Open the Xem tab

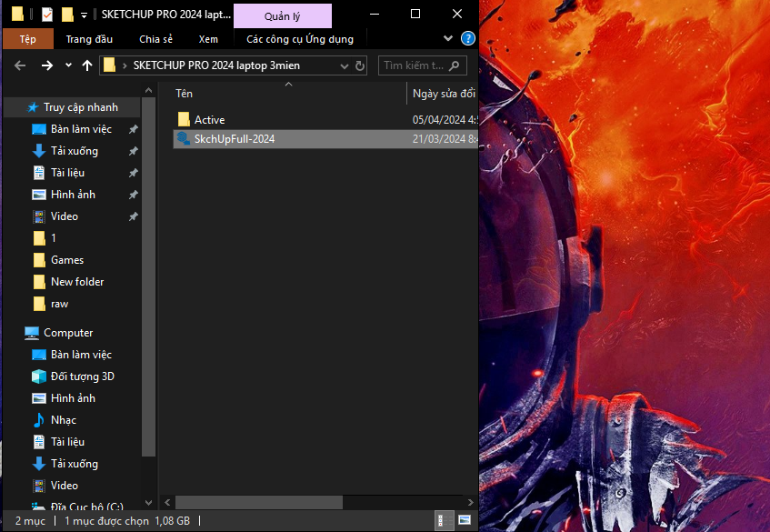pos(208,39)
